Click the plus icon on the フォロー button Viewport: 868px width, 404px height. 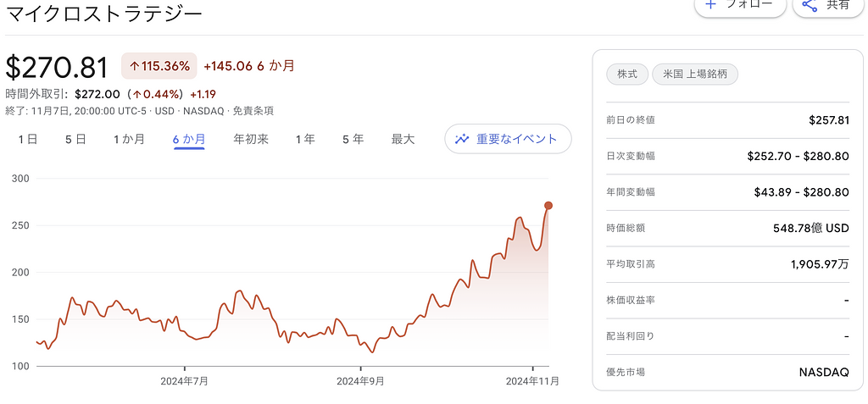click(x=710, y=4)
